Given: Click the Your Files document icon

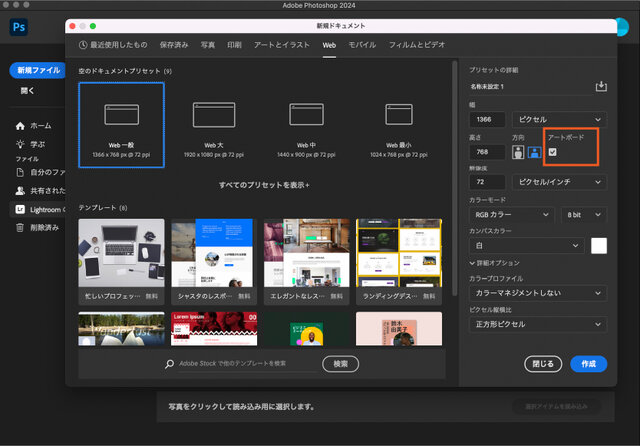Looking at the screenshot, I should [20, 172].
